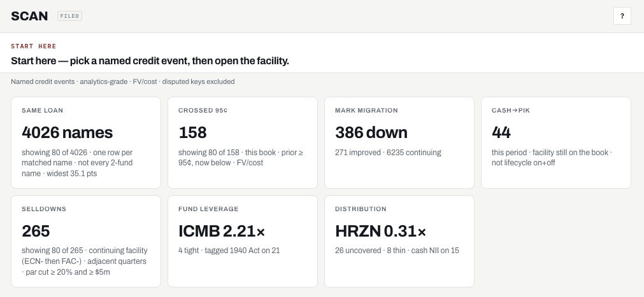Click the 'HRZN 0.31×' value

click(x=381, y=231)
